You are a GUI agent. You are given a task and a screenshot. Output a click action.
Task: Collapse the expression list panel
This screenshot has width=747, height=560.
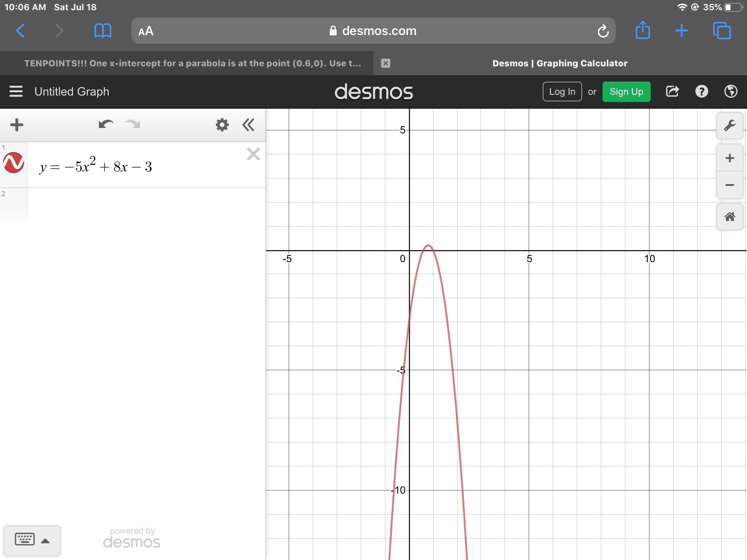pyautogui.click(x=248, y=125)
